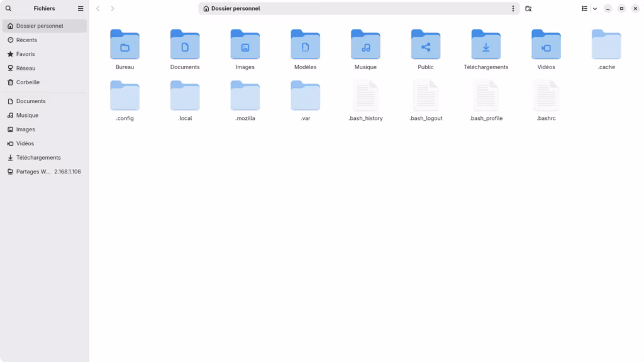Go forward with the right arrow
The image size is (644, 362).
(x=112, y=8)
